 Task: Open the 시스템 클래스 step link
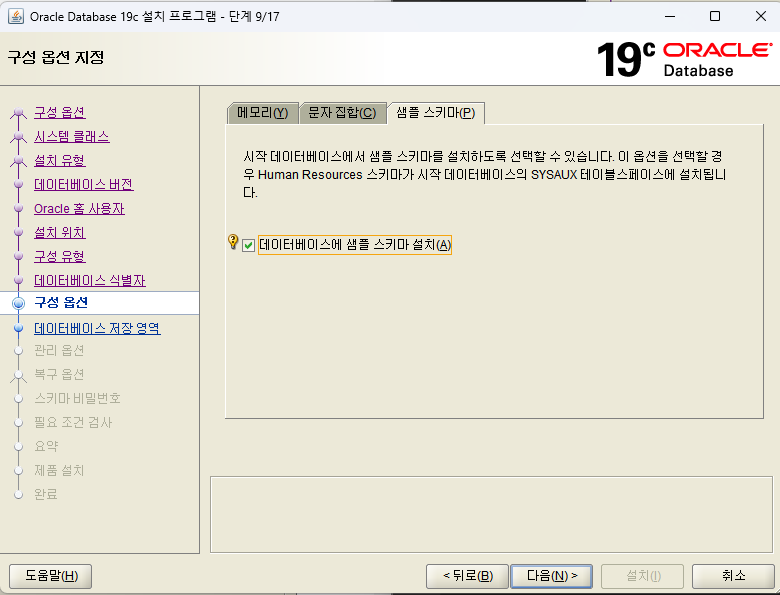click(x=72, y=137)
